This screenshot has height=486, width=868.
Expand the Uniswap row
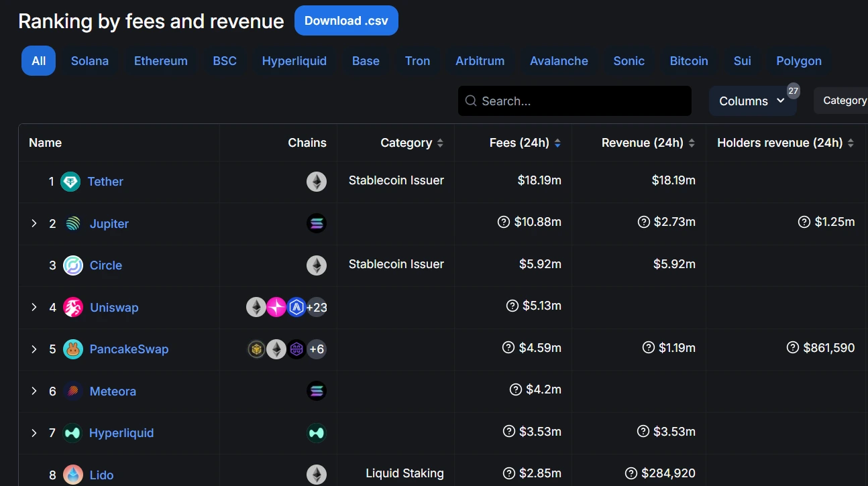tap(34, 307)
